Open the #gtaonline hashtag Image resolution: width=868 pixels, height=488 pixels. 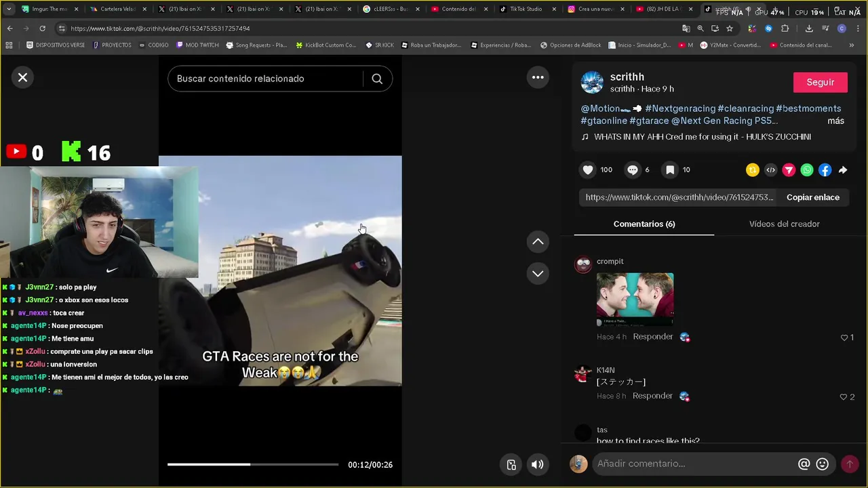point(604,121)
